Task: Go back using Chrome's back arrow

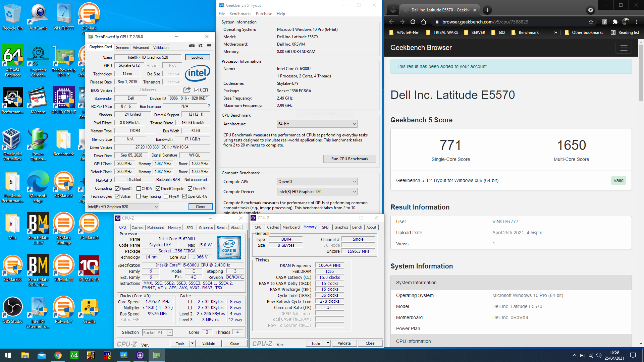Action: point(391,22)
